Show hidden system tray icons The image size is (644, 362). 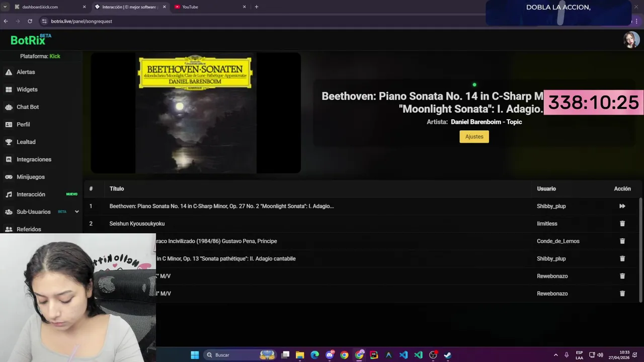coord(555,355)
